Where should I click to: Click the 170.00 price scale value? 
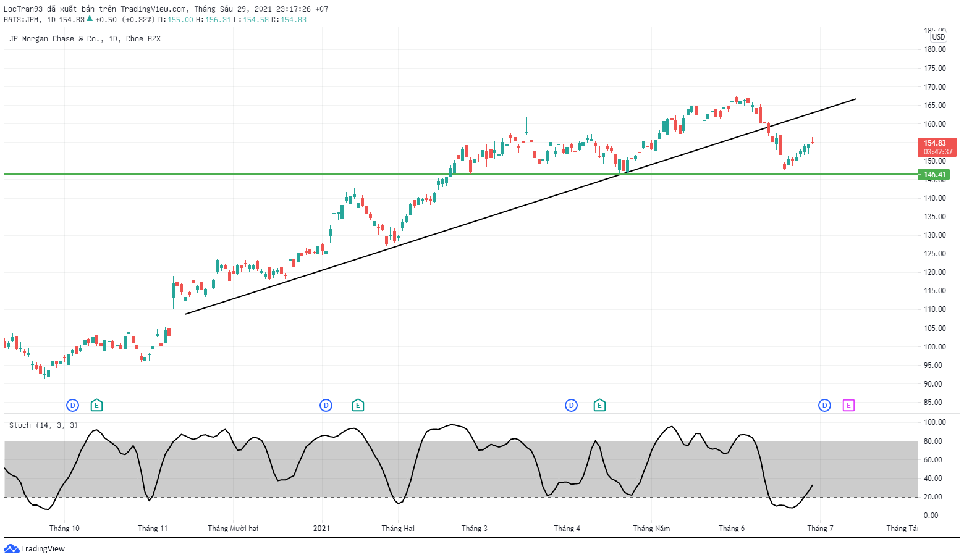(935, 87)
